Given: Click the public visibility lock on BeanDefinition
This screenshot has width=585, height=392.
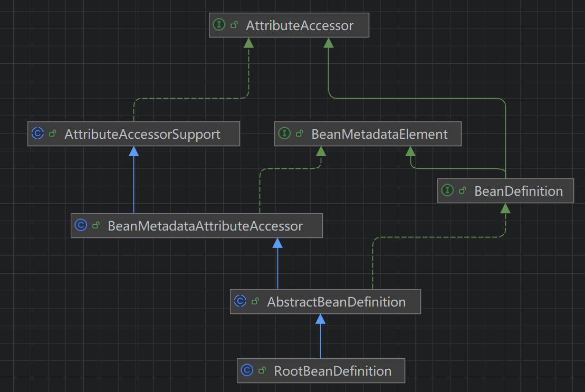Looking at the screenshot, I should point(463,190).
